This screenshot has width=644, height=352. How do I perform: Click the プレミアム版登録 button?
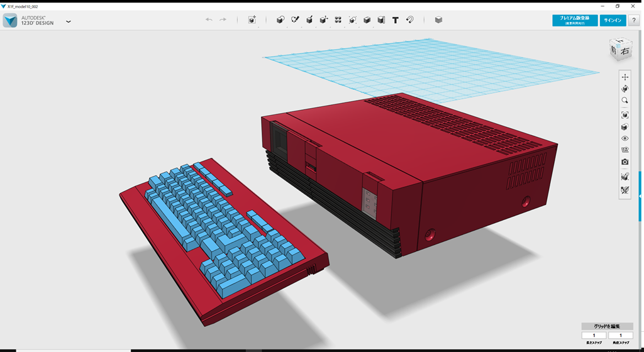click(575, 20)
